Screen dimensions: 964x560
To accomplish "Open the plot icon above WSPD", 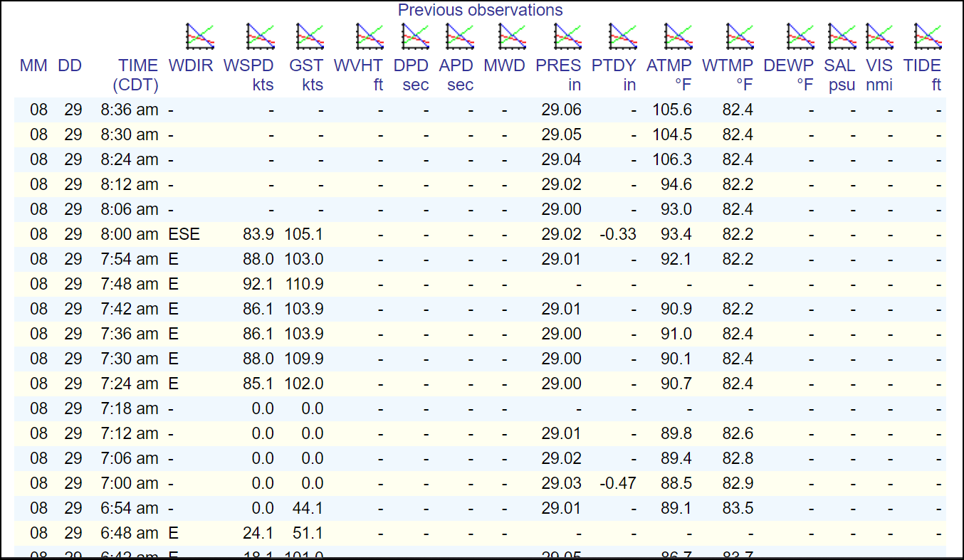I will (x=261, y=36).
